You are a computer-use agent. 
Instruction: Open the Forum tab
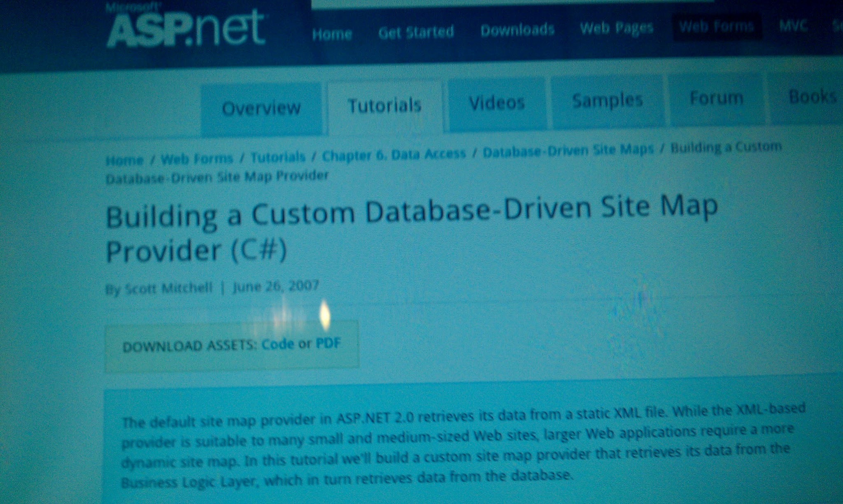(716, 98)
